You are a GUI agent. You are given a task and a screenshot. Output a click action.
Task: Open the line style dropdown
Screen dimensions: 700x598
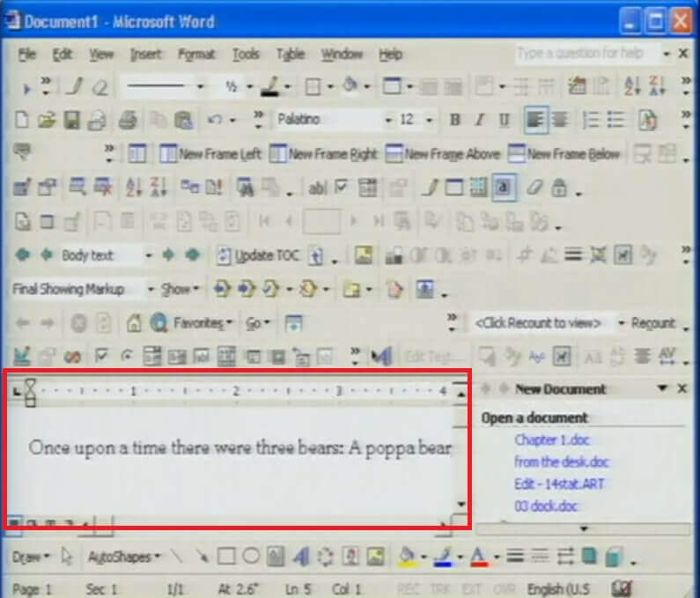click(x=201, y=86)
